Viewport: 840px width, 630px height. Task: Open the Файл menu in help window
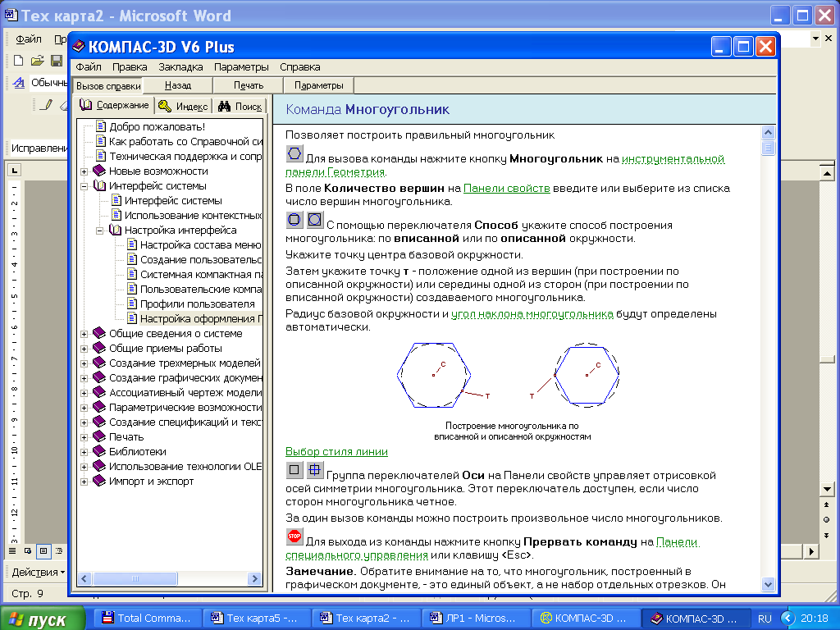point(89,67)
